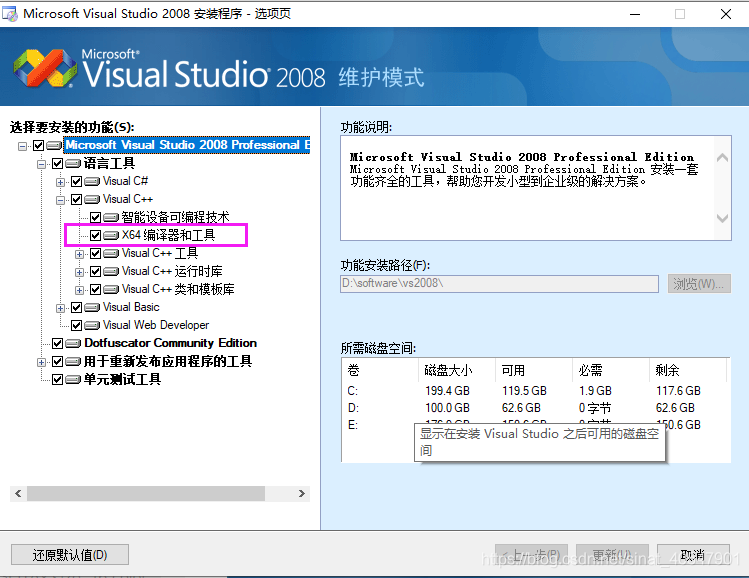Click the 取消 cancel button
This screenshot has width=749, height=578.
pyautogui.click(x=693, y=555)
